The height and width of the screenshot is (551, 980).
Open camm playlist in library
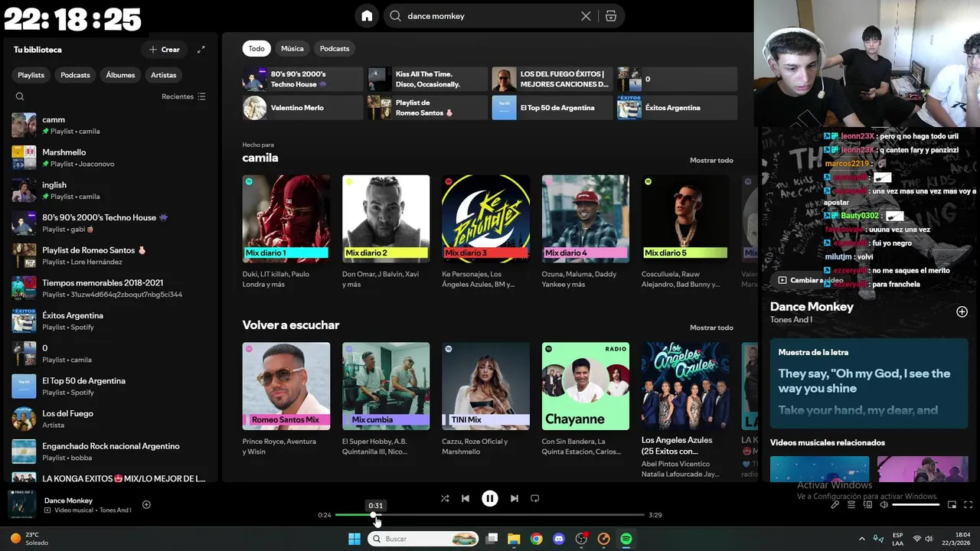(109, 125)
